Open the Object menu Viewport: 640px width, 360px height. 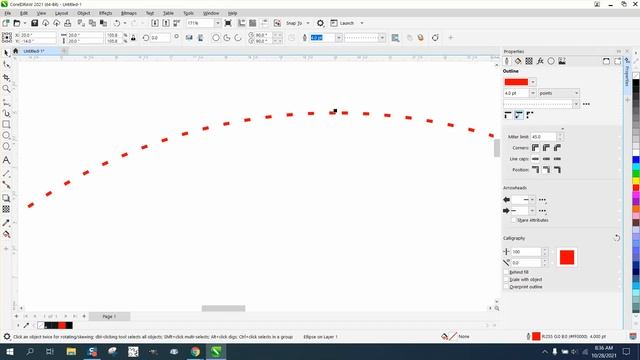84,13
